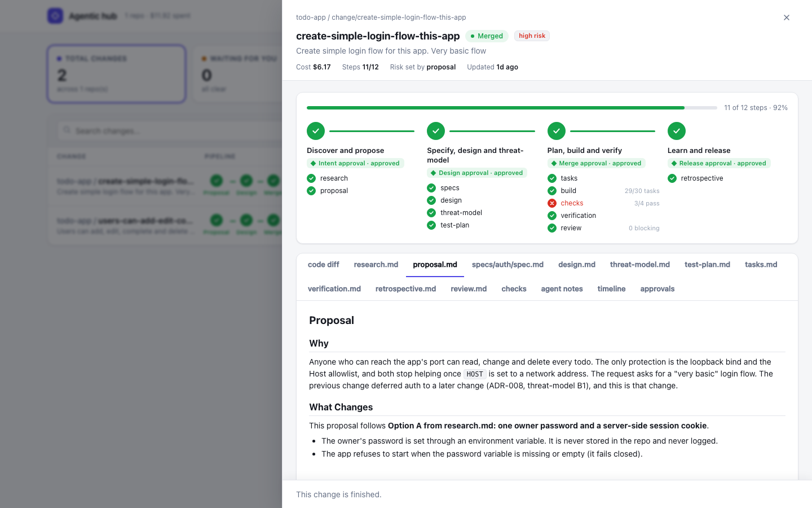Screen dimensions: 812x508
Task: Click the retrospective step check icon
Action: pos(672,178)
